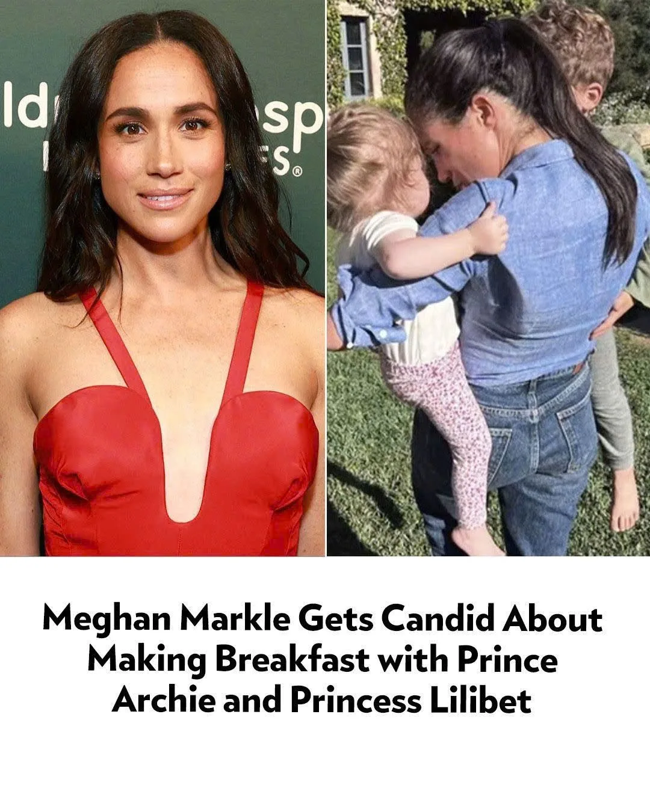Open the left photo of woman in red dress

pyautogui.click(x=162, y=278)
